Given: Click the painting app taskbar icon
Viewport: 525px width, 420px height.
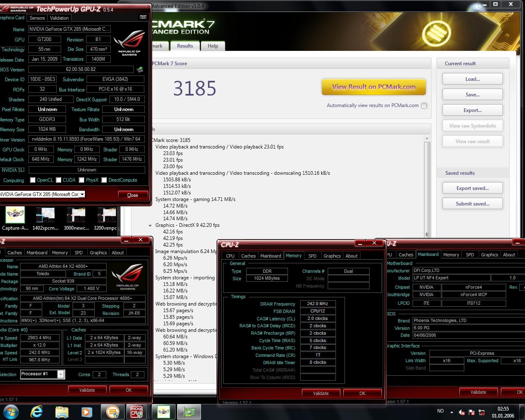Looking at the screenshot, I should point(163,411).
